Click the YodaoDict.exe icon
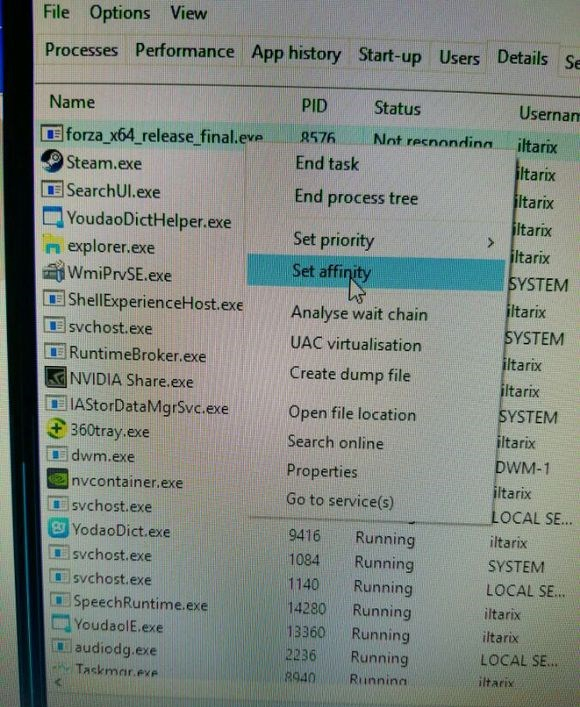580x707 pixels. pos(59,528)
